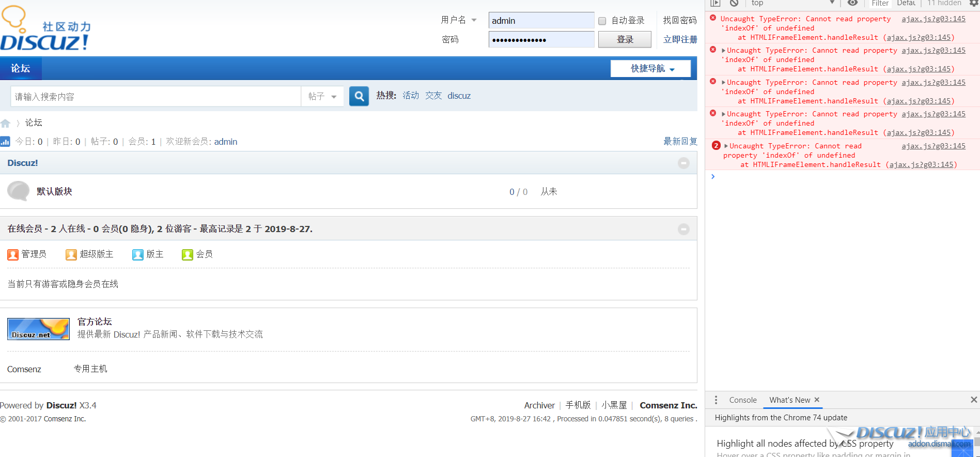Click the 论坛 breadcrumb link

click(34, 123)
